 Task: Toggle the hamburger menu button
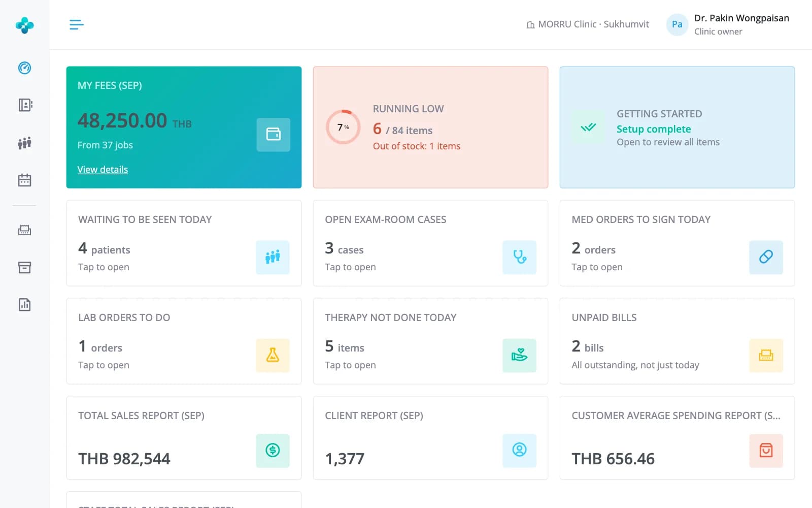[77, 24]
